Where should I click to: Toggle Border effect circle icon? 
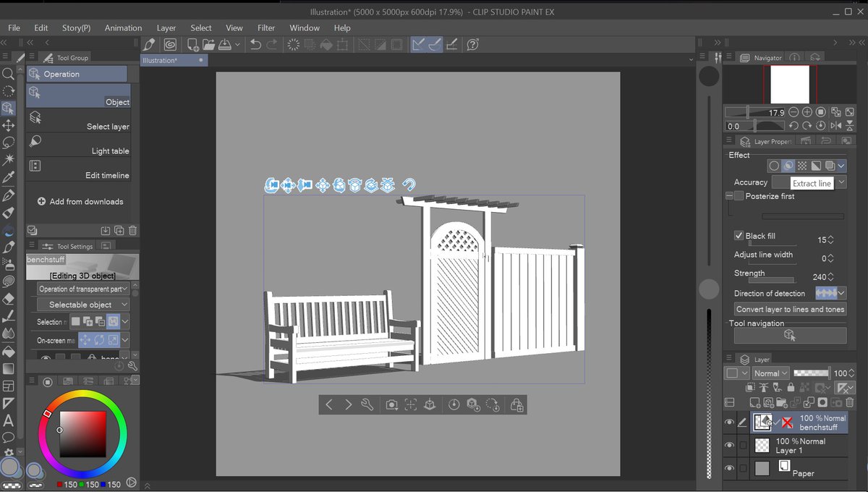coord(775,166)
